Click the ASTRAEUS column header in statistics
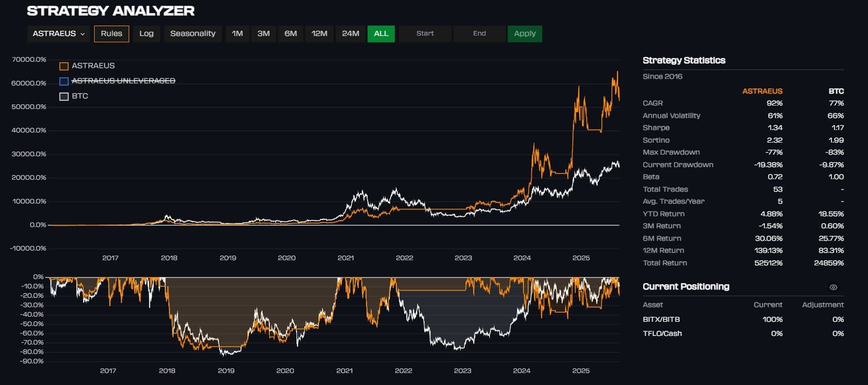868x385 pixels. pos(762,91)
